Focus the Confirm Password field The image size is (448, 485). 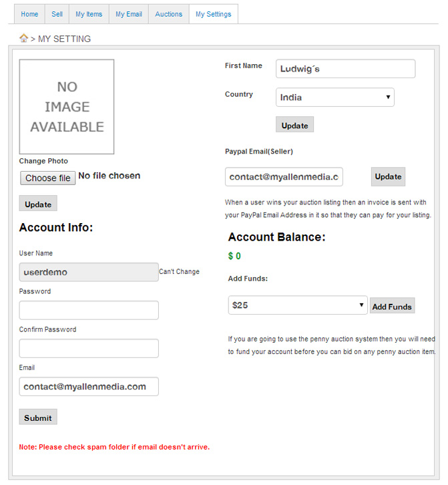point(89,348)
